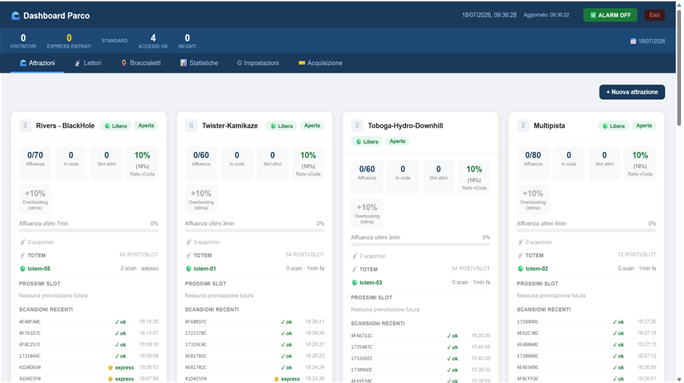Screen dimensions: 684x383
Task: Click the Affluenza ultimi 7min progress bar
Action: pos(89,230)
